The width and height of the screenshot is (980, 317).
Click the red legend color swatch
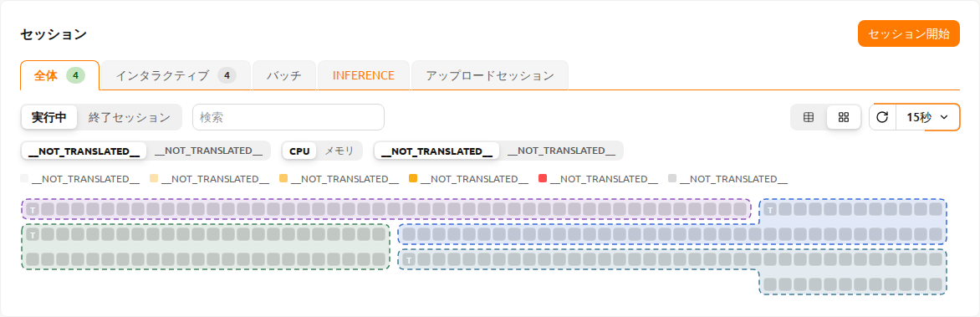point(543,179)
